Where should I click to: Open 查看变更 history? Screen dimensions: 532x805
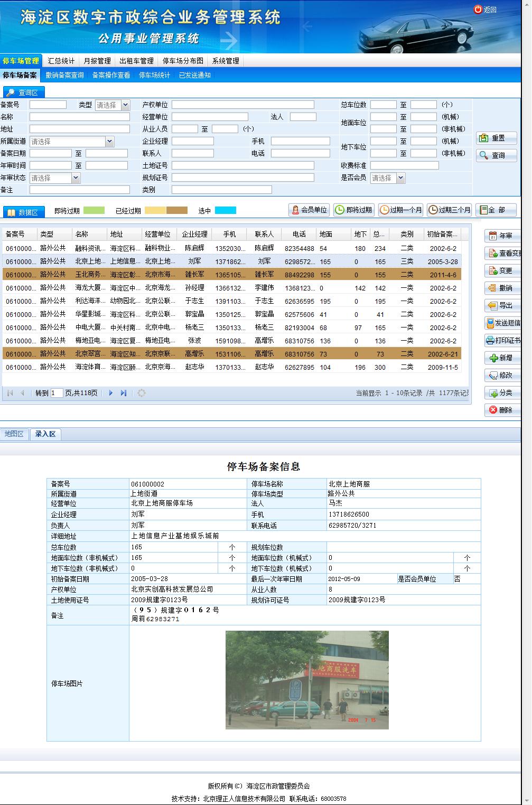502,253
